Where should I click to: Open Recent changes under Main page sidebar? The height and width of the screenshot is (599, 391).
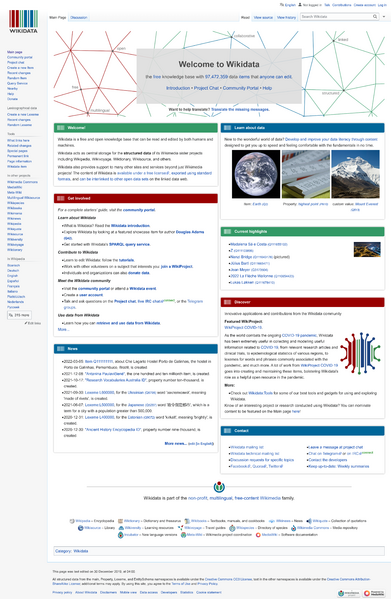pos(19,73)
